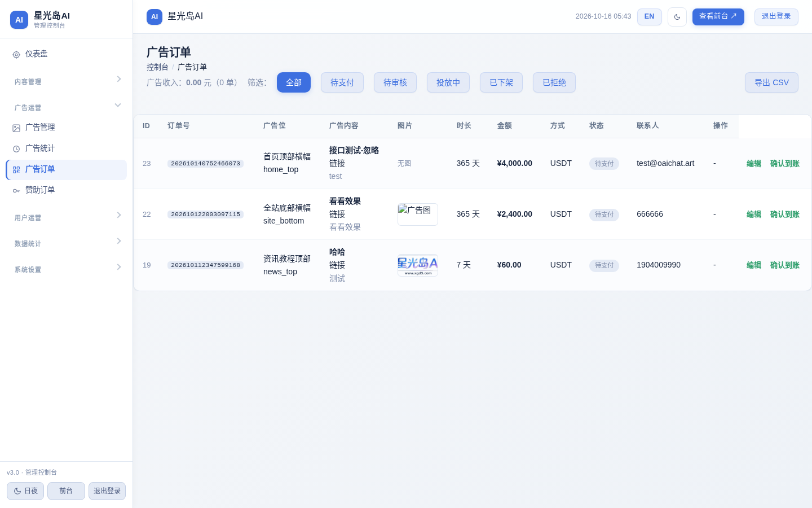Expand the 系统设置 section

pos(66,269)
